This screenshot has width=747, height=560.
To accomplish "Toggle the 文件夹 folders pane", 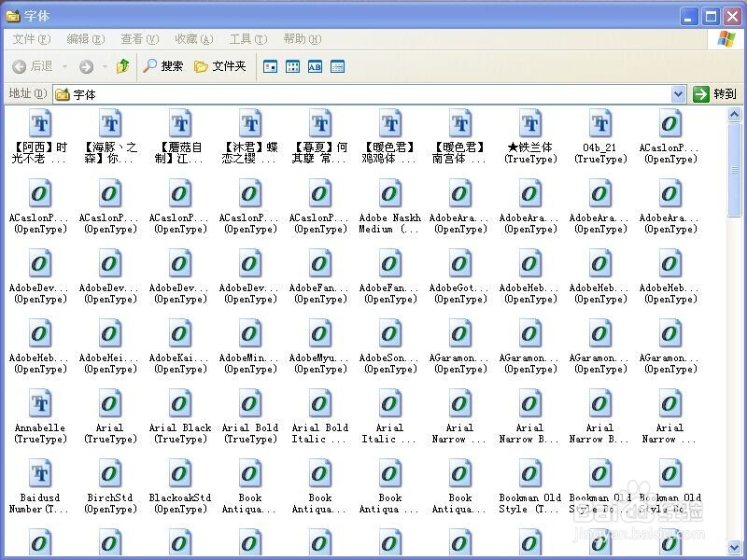I will point(220,66).
